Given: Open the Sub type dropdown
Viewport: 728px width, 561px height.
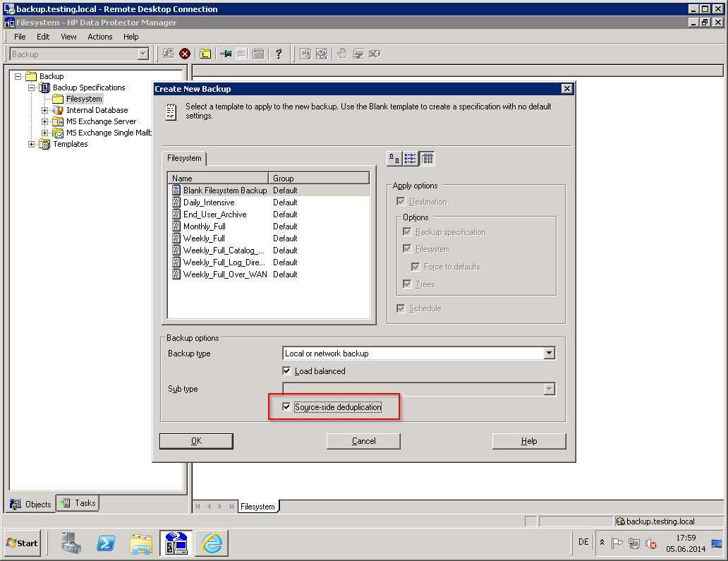Looking at the screenshot, I should 550,389.
